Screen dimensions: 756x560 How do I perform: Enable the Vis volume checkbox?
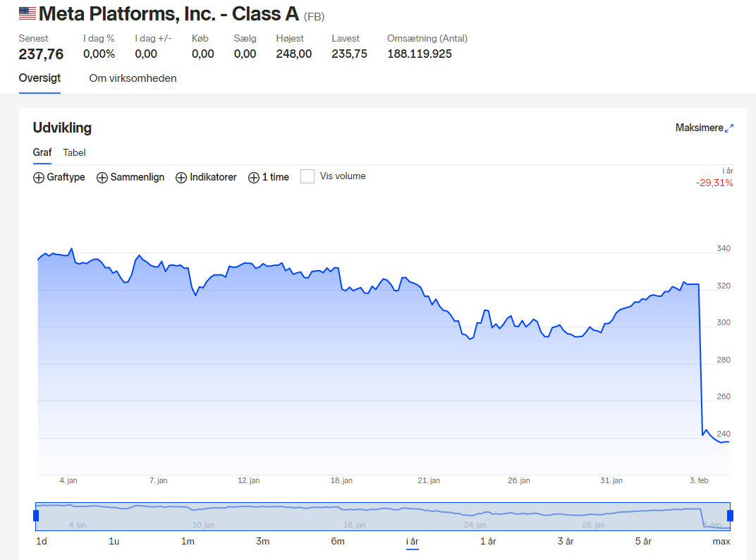pyautogui.click(x=307, y=176)
